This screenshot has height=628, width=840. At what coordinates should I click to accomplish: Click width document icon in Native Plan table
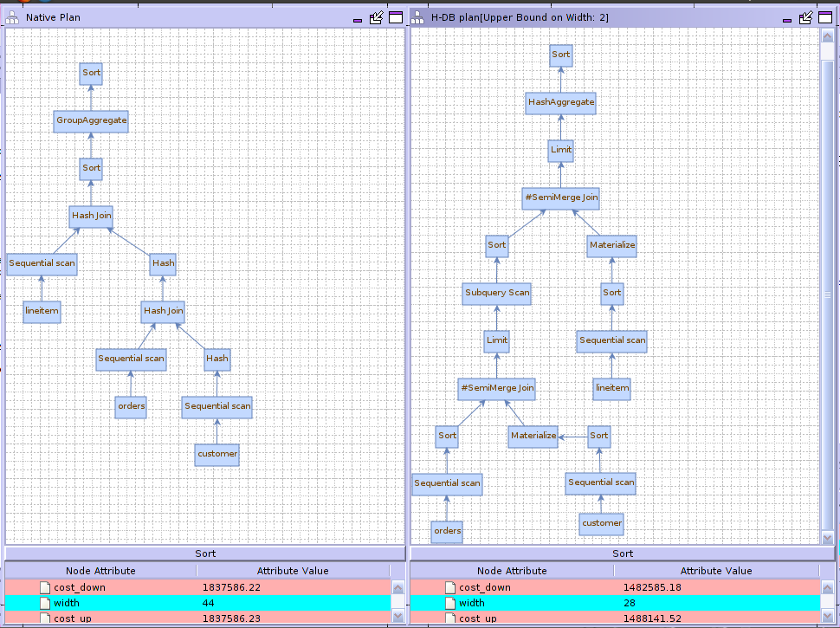coord(46,603)
